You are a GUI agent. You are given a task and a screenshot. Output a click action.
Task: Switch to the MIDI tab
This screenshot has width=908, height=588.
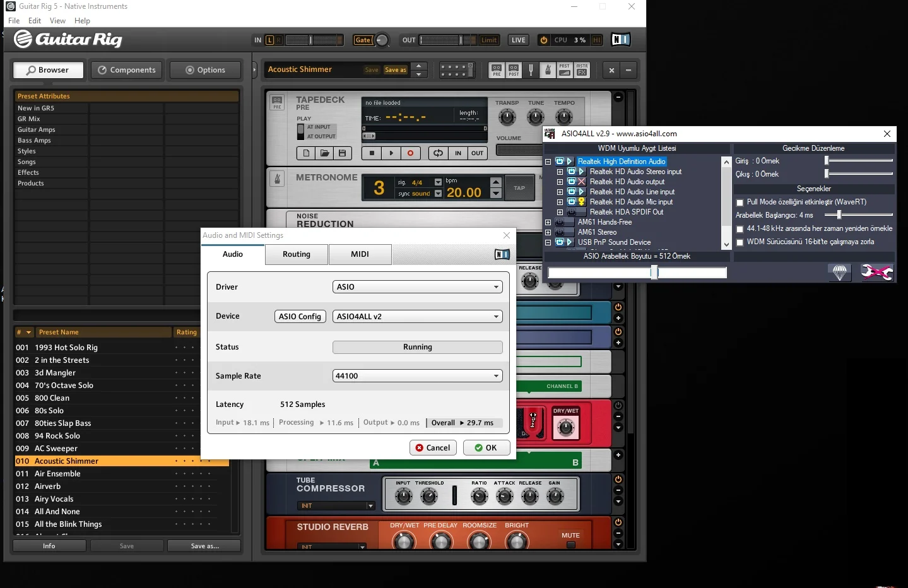tap(360, 254)
